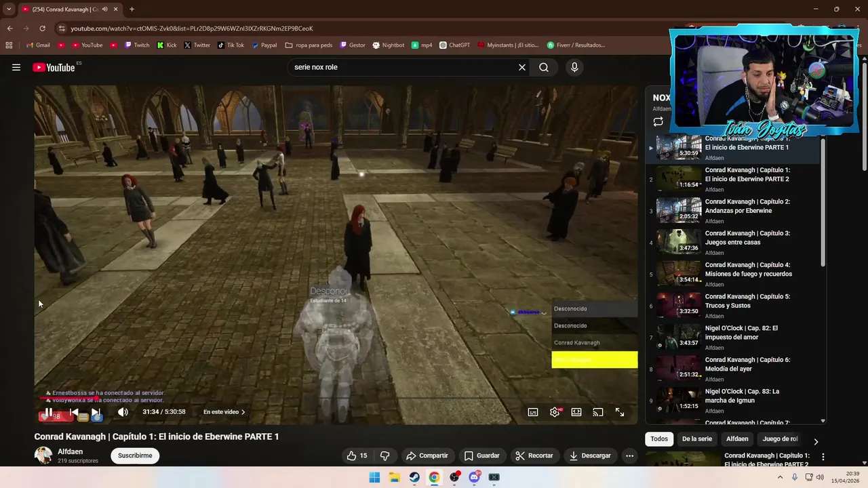This screenshot has height=488, width=868.
Task: Go to the YouTube home logo
Action: click(54, 67)
